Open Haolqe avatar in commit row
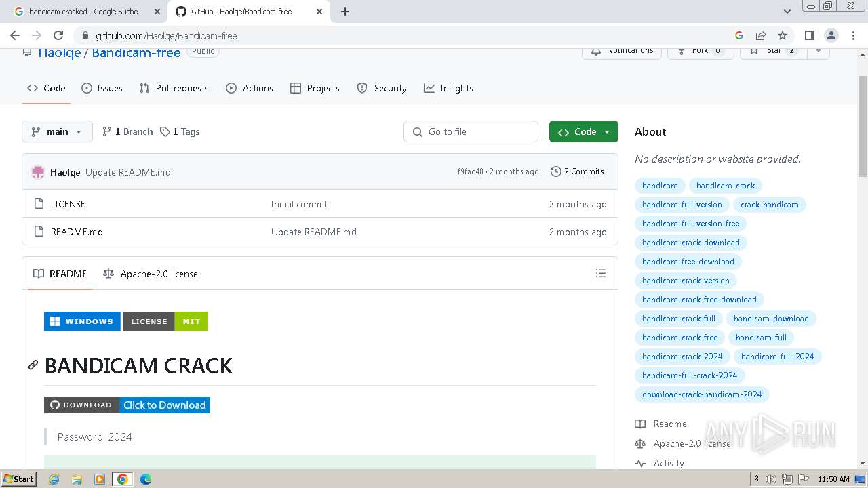Viewport: 868px width, 488px height. [x=38, y=172]
